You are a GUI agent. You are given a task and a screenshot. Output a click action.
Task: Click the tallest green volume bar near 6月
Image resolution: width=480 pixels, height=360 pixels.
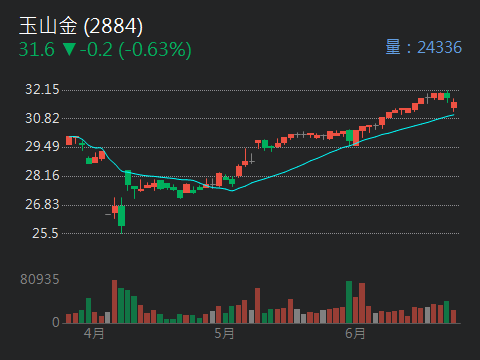pos(349,302)
